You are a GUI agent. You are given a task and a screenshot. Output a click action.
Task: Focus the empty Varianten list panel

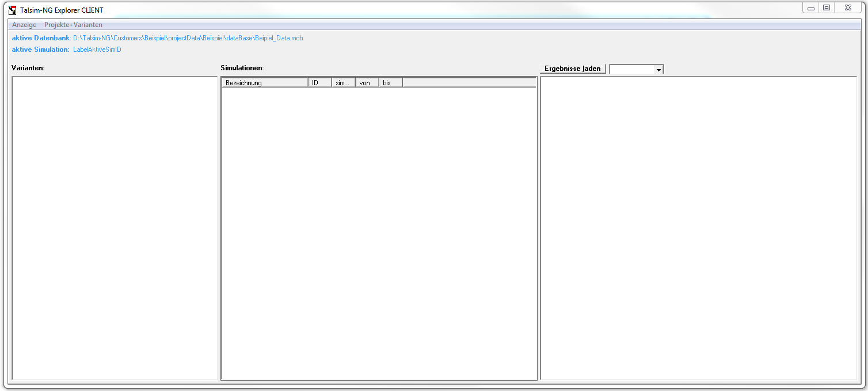(114, 227)
